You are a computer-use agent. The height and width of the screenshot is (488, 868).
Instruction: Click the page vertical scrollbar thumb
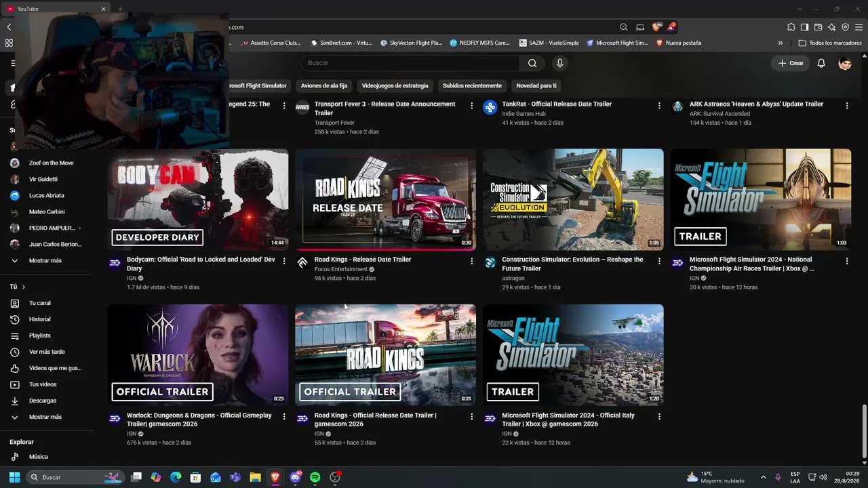[864, 432]
